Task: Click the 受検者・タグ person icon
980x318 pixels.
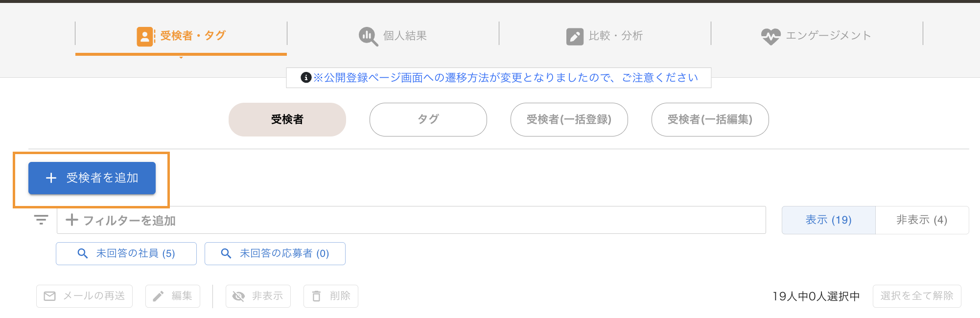Action: coord(145,36)
